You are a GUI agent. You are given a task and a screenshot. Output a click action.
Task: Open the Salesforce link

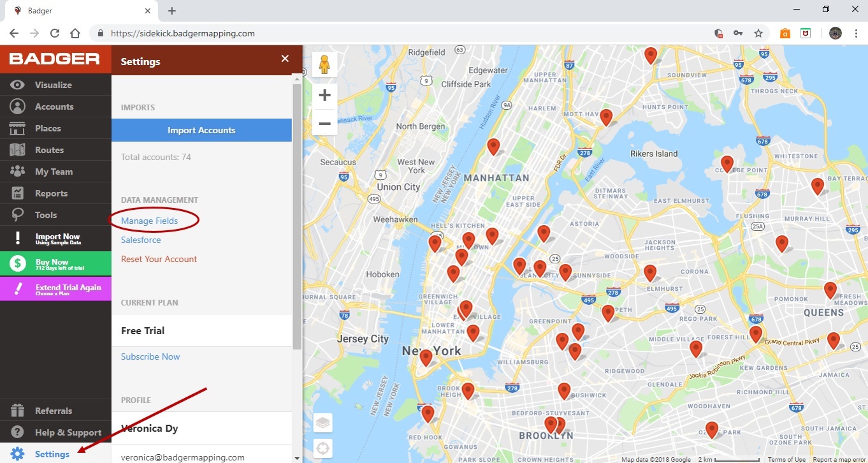141,240
